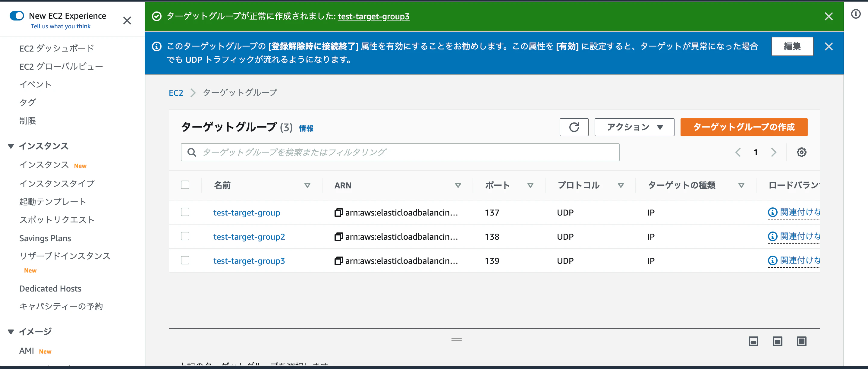Set split panel to medium size

click(777, 341)
